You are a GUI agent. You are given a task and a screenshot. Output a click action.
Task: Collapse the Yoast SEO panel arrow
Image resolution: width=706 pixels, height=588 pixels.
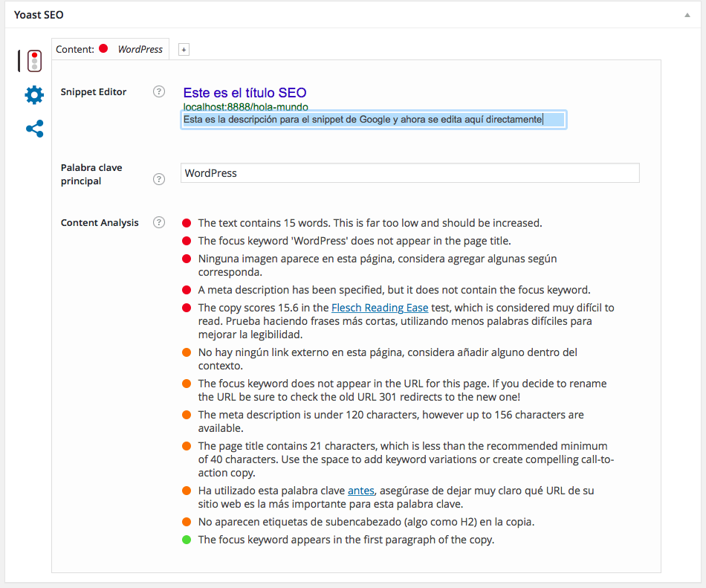(687, 15)
